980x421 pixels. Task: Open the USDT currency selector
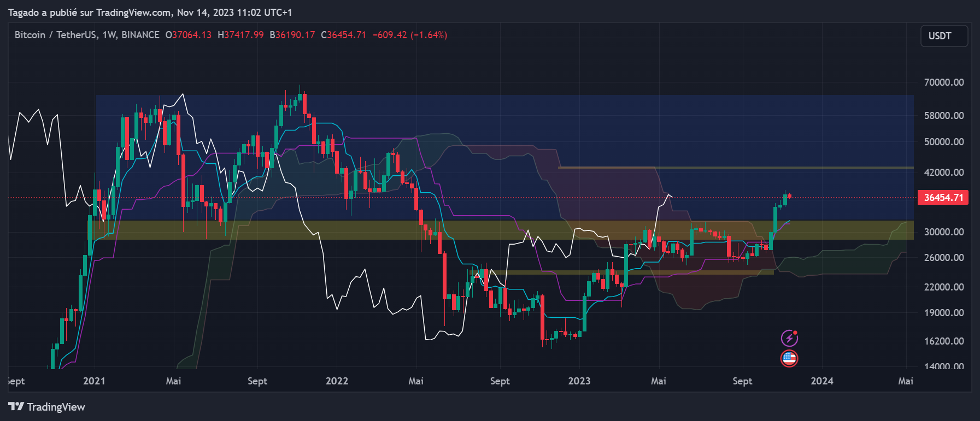(944, 36)
